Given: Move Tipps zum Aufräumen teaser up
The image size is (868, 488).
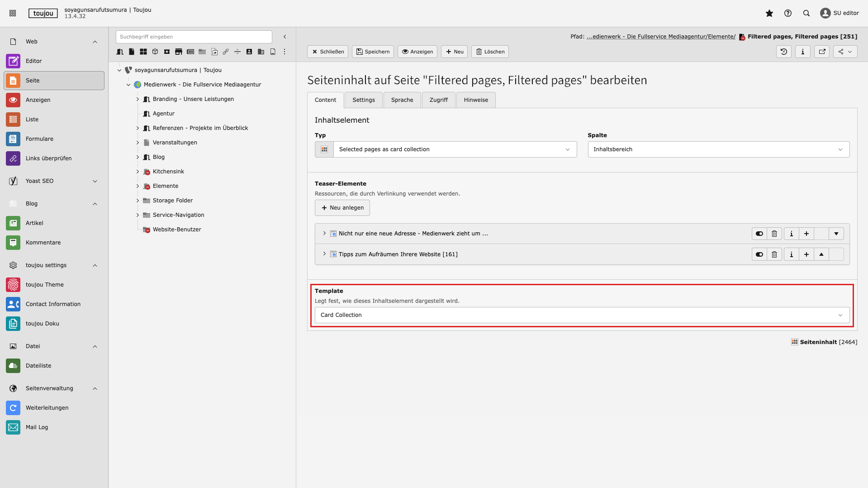Looking at the screenshot, I should click(x=821, y=254).
